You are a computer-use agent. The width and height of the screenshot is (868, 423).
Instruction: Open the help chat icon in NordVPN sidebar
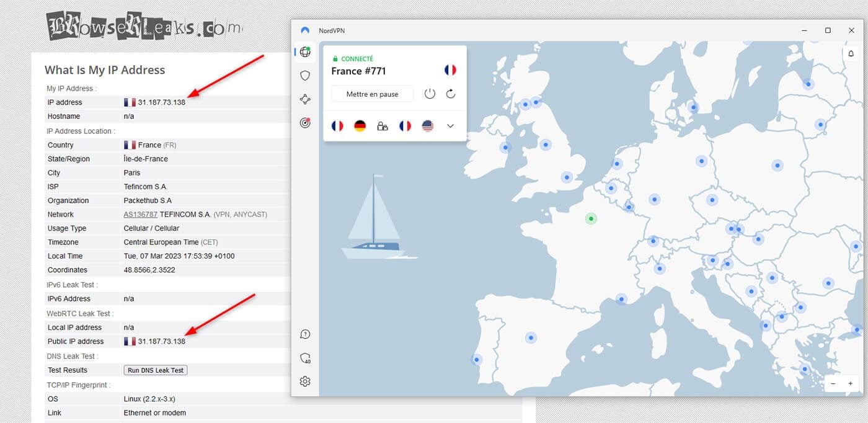[305, 334]
